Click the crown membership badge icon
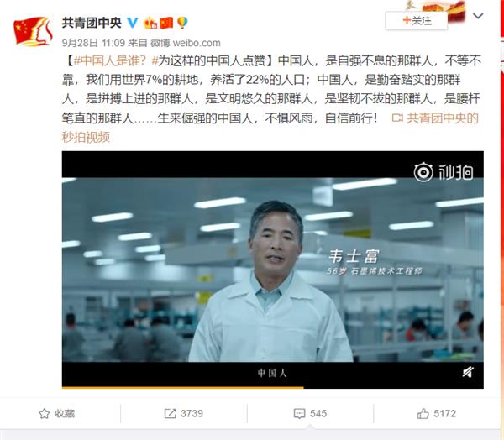504x440 pixels. click(x=150, y=23)
